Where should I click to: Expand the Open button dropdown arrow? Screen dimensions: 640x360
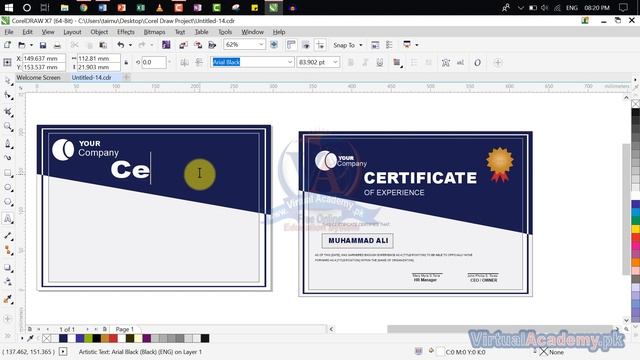31,45
